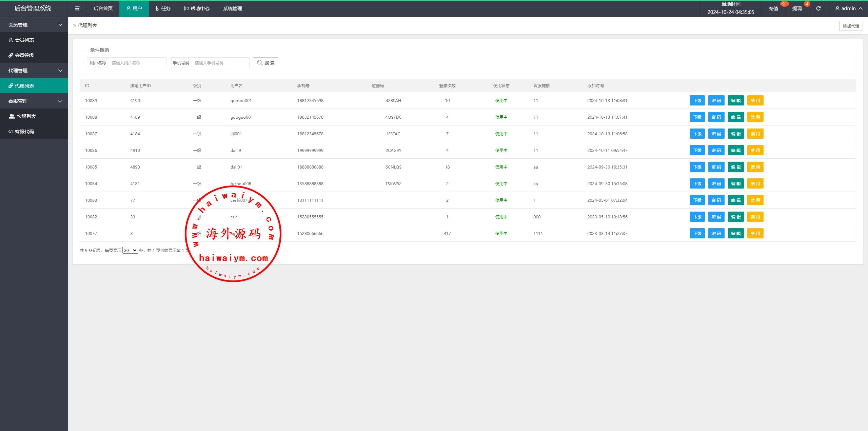Click the refresh icon in top bar
Screen dimensions: 868x431
pyautogui.click(x=818, y=8)
